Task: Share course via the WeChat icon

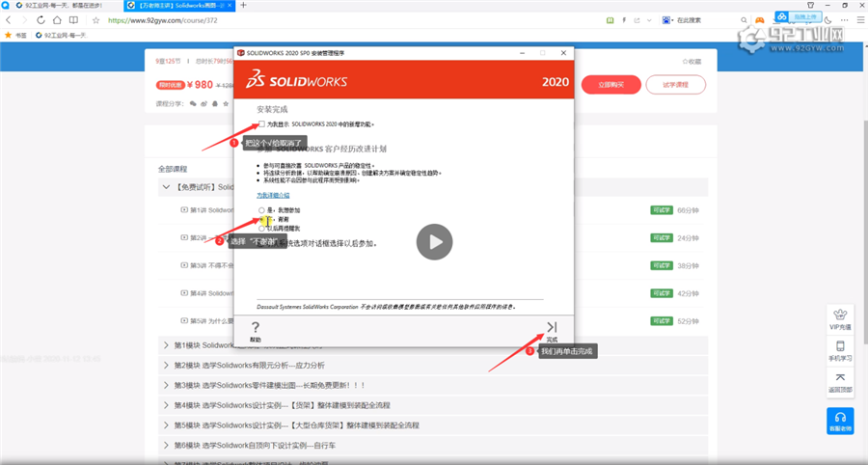Action: pos(193,103)
